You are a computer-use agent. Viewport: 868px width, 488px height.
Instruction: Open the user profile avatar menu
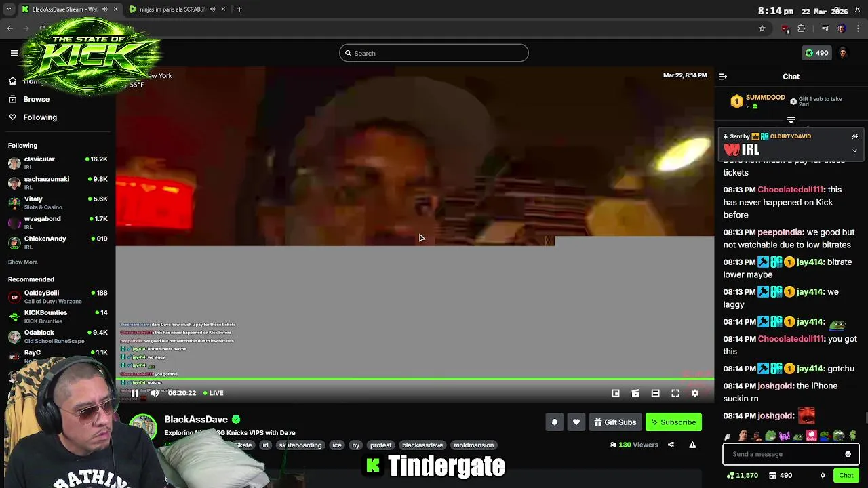tap(843, 53)
